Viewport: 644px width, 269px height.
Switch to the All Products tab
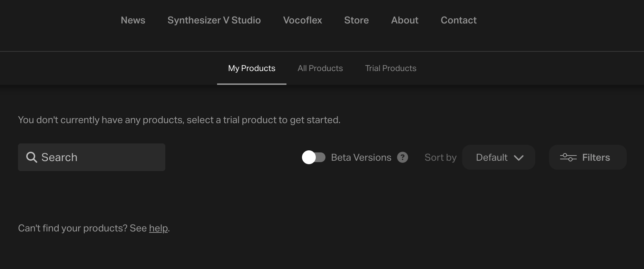coord(320,68)
